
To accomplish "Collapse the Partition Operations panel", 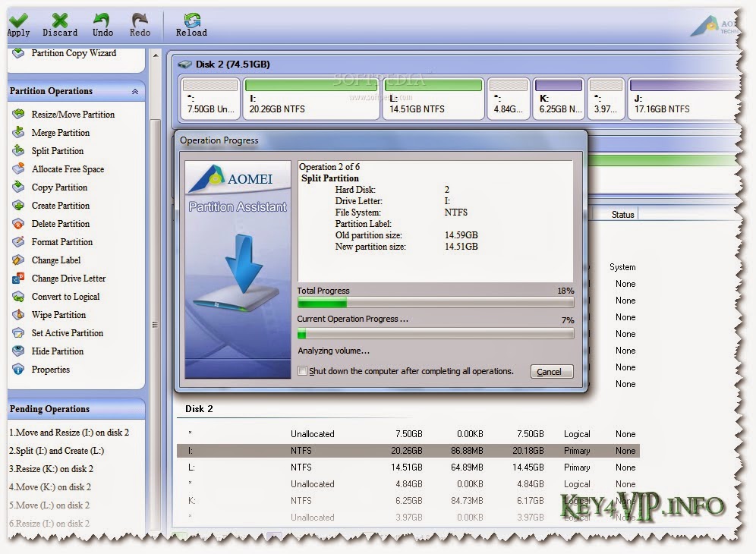I will click(x=135, y=91).
